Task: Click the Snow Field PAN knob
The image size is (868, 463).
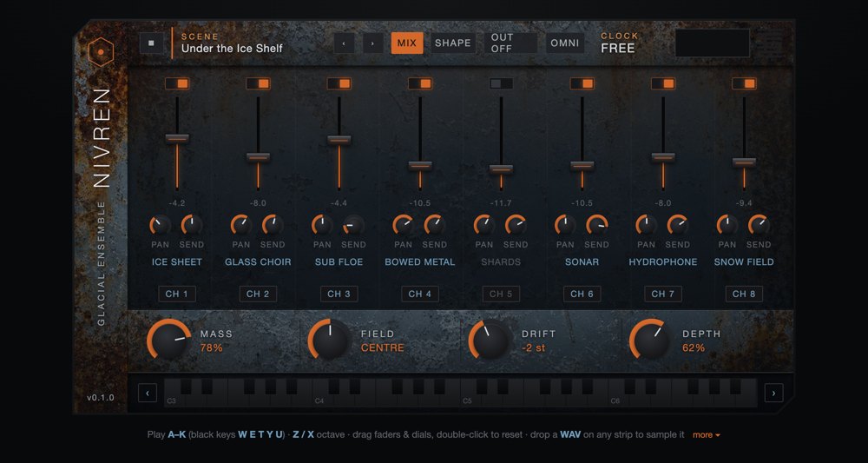Action: 727,225
